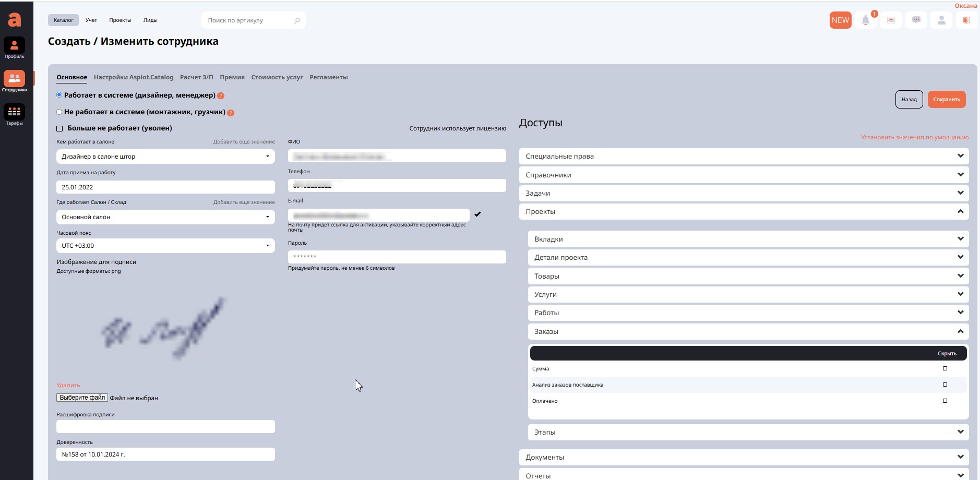Screen dimensions: 980x480
Task: Open the 'Дизайнер в салоне штор' dropdown
Action: (165, 157)
